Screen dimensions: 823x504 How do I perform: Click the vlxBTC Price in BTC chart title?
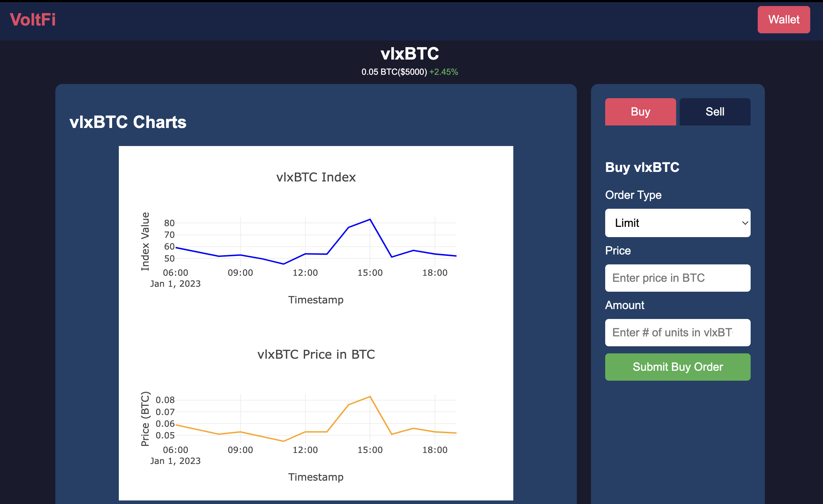pyautogui.click(x=316, y=354)
